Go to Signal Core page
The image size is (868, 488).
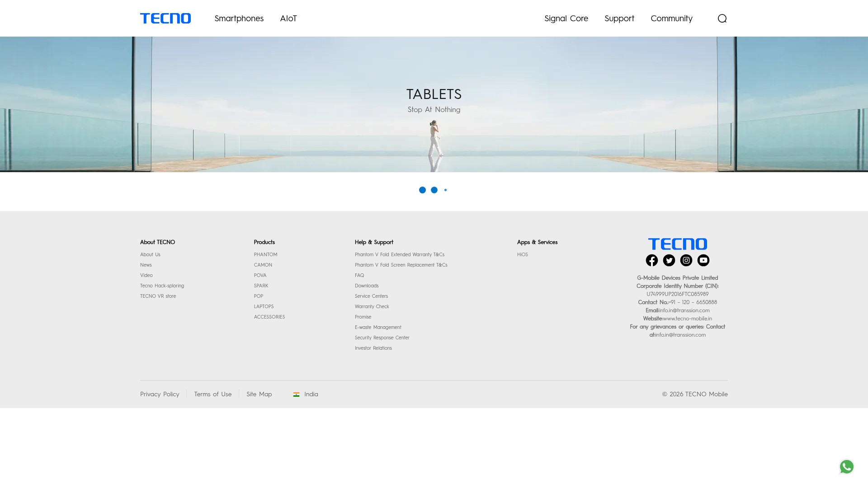(566, 19)
